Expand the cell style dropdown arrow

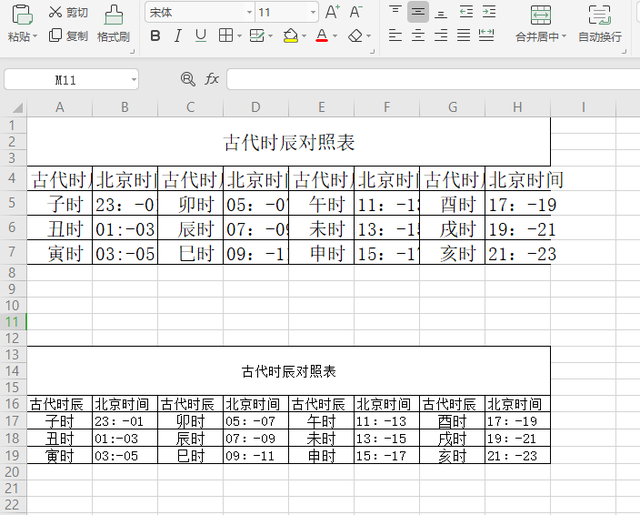click(270, 36)
